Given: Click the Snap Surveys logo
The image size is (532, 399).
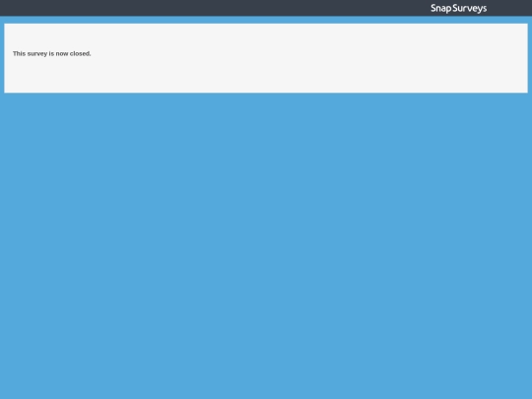Looking at the screenshot, I should coord(458,8).
